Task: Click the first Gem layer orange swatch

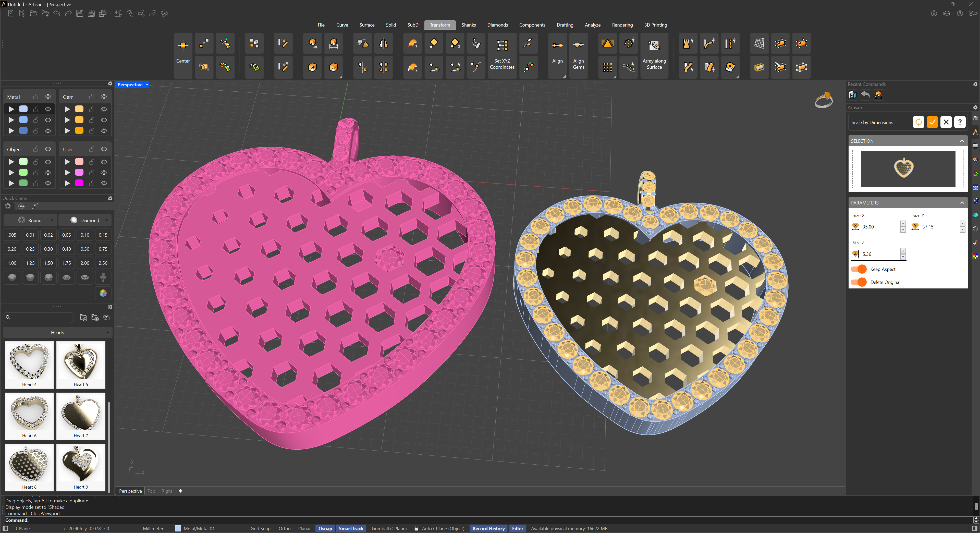Action: pos(79,109)
